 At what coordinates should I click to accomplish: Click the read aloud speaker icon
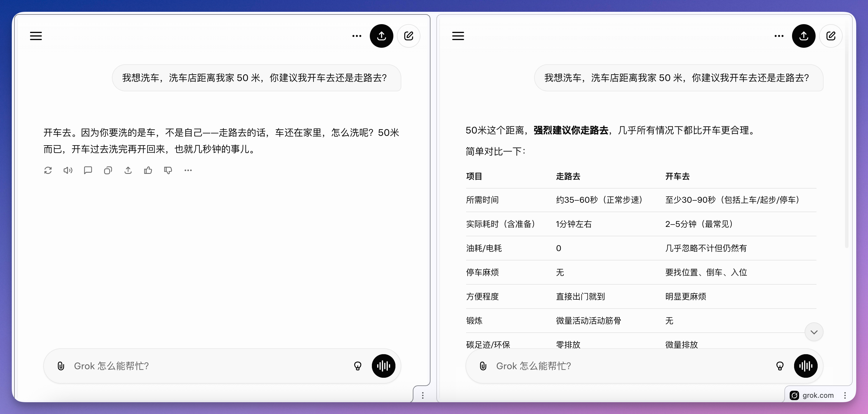point(68,170)
